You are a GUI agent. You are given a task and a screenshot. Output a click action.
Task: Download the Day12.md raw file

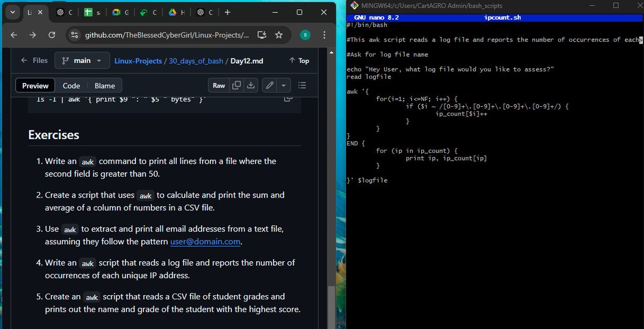coord(250,85)
